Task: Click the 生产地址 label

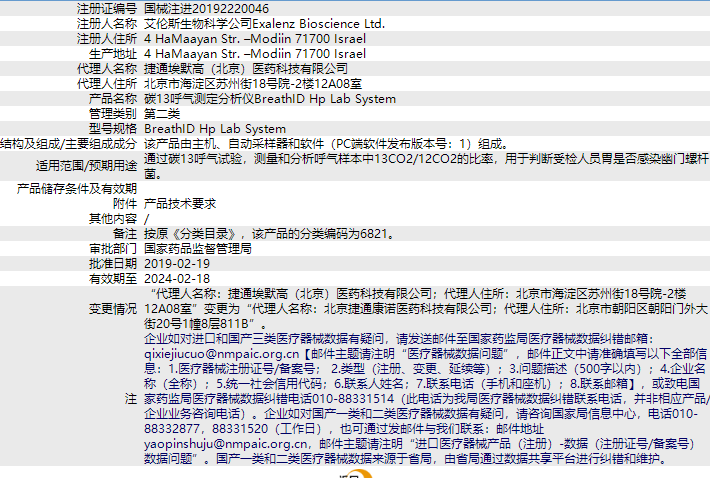Action: 113,53
